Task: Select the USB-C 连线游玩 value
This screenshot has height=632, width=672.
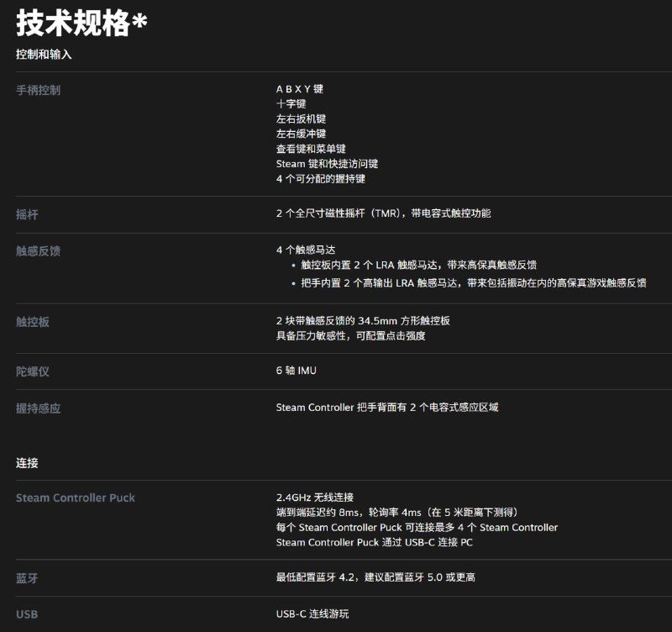Action: [x=312, y=614]
